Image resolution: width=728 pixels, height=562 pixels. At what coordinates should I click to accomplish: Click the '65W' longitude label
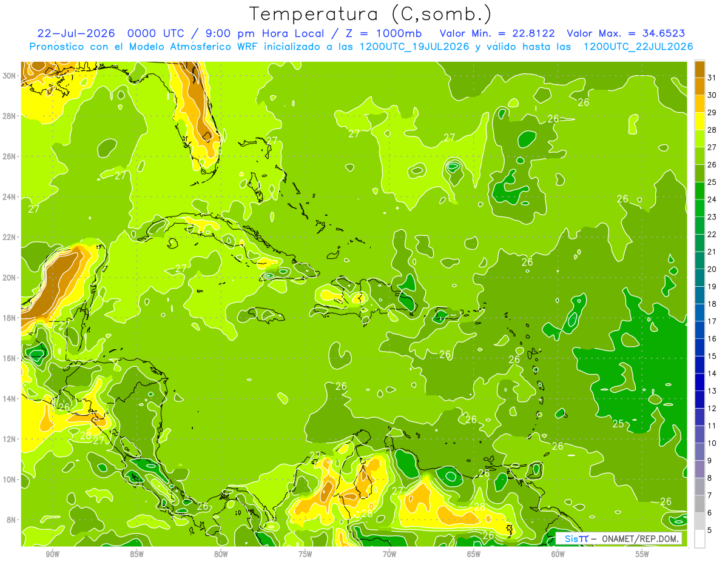click(474, 554)
